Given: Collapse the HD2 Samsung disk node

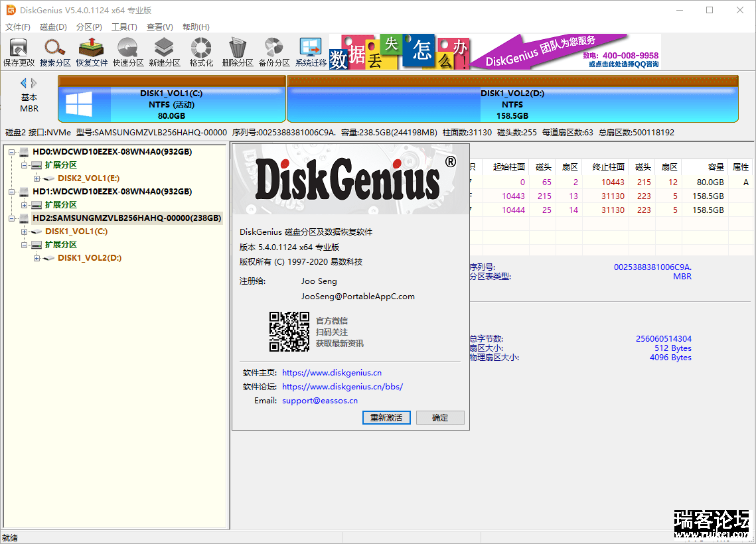Looking at the screenshot, I should point(11,218).
